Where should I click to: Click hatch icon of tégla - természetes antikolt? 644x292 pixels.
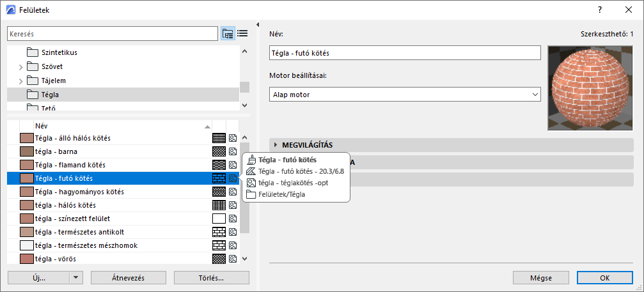click(x=219, y=232)
